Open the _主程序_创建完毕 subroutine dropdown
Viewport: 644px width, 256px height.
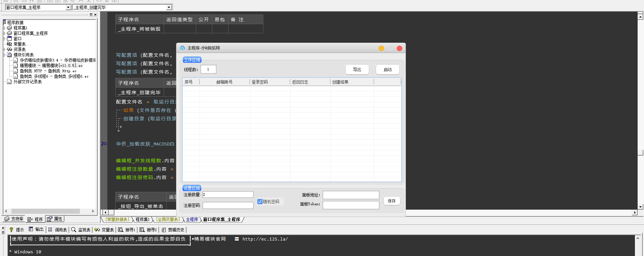point(169,7)
